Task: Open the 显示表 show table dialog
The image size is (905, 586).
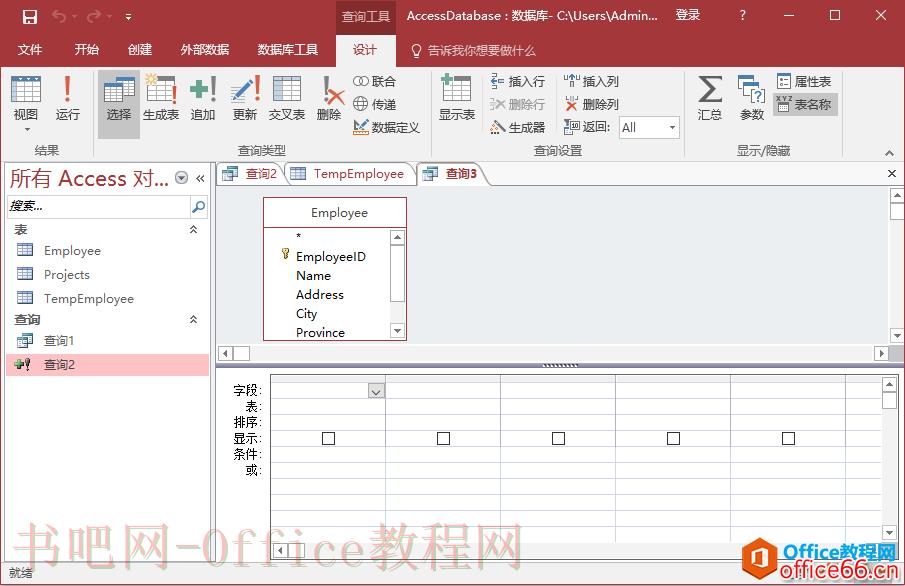Action: click(457, 98)
